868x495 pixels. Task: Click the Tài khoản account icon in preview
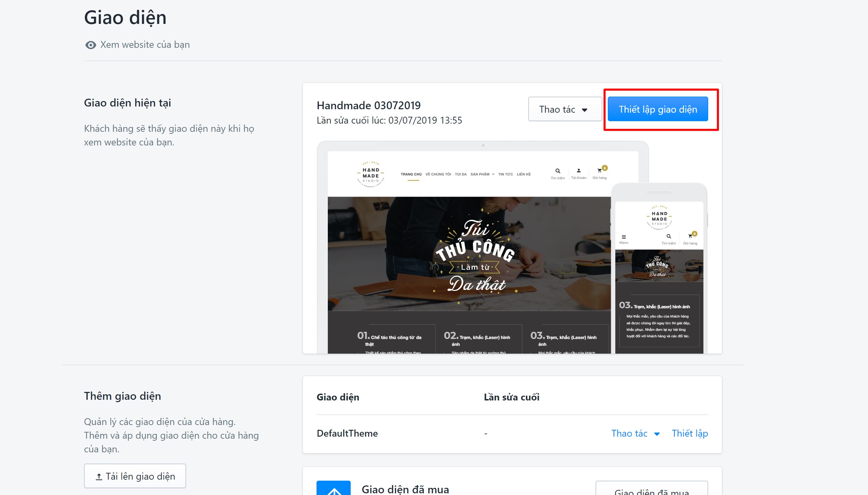[x=578, y=171]
